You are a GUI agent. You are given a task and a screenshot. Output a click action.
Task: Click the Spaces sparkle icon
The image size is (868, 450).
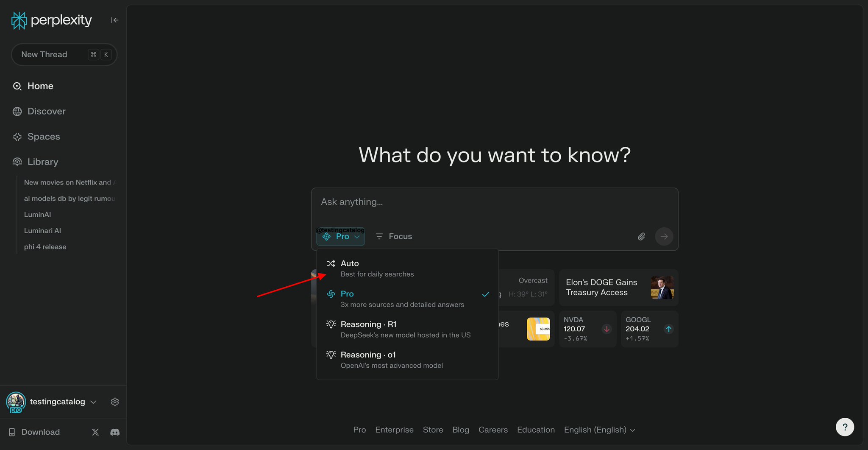[x=17, y=137]
